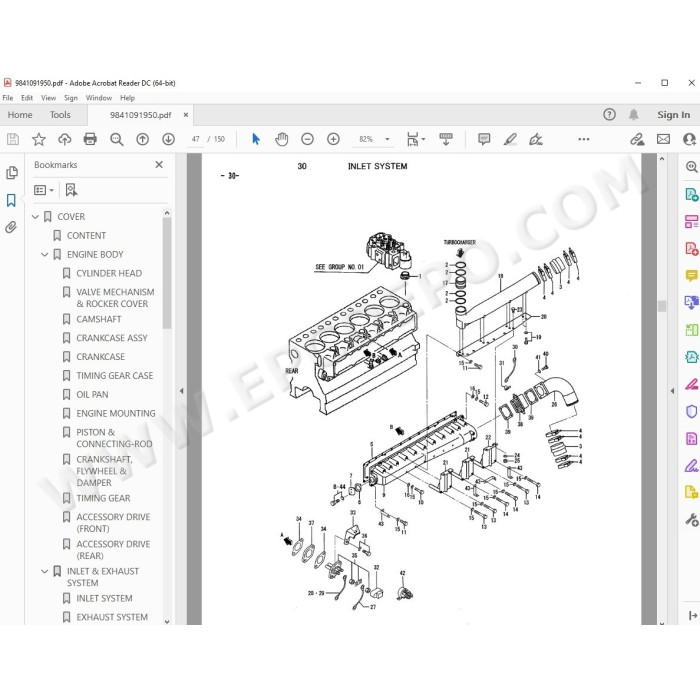Viewport: 700px width, 700px height.
Task: Open notifications bell
Action: coord(633,115)
